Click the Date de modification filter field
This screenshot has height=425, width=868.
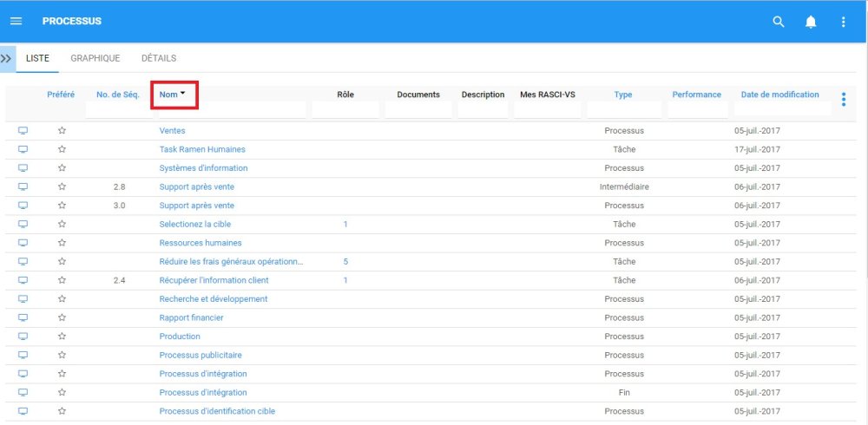(783, 109)
